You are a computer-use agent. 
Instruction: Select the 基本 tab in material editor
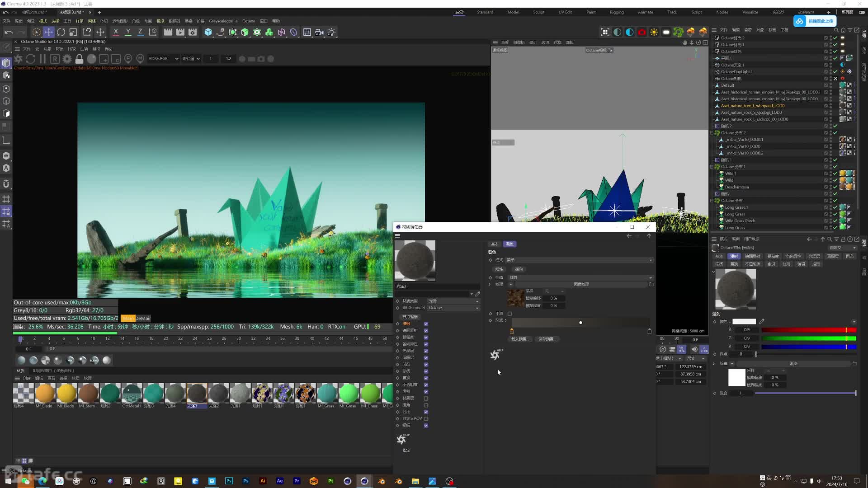point(495,244)
